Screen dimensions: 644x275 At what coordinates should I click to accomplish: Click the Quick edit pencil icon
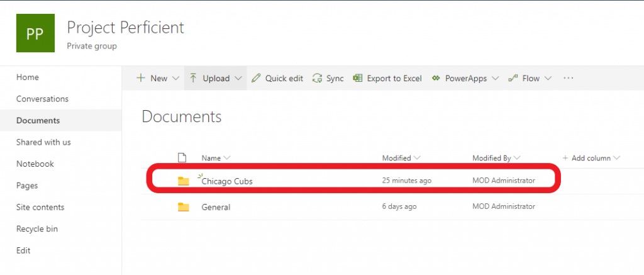click(x=256, y=78)
